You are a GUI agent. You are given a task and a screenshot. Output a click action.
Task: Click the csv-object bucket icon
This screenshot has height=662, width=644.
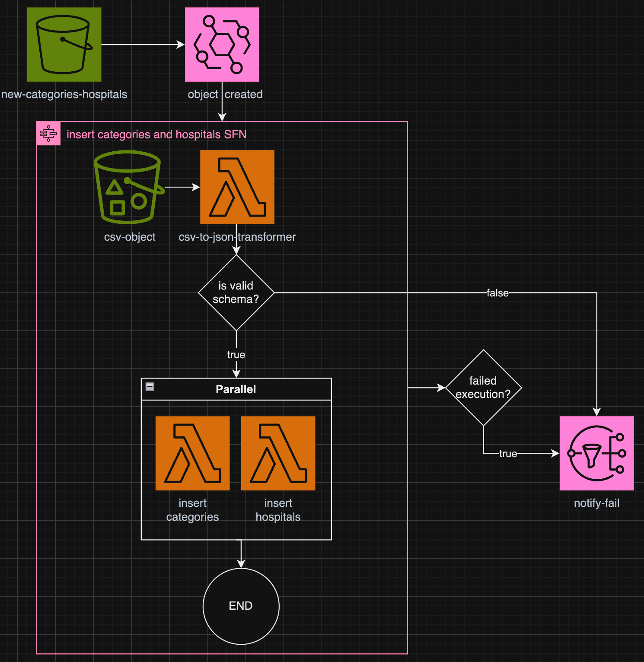129,187
